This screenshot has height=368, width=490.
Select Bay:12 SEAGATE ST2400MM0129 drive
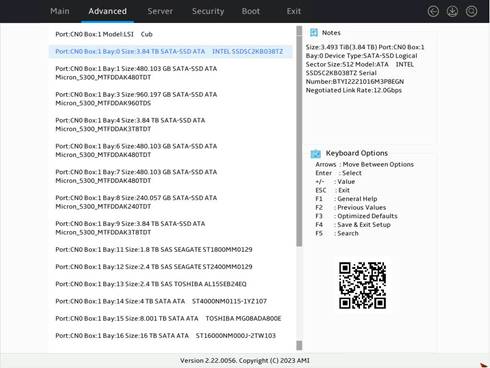click(154, 267)
